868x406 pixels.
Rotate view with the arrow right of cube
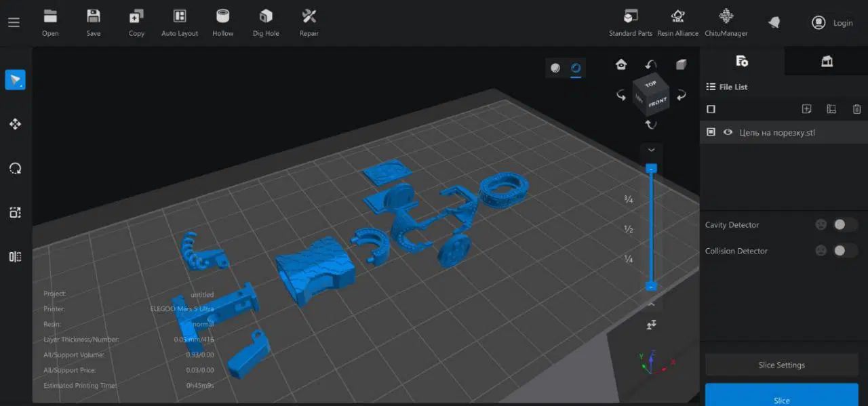click(682, 95)
